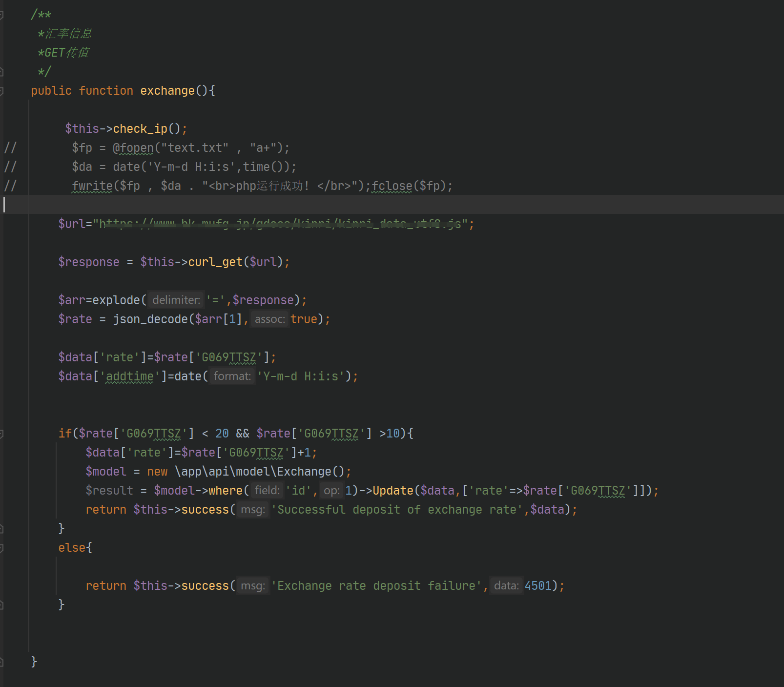Click the 'json_decode' function call
Screen dimensions: 784x687
(x=150, y=319)
